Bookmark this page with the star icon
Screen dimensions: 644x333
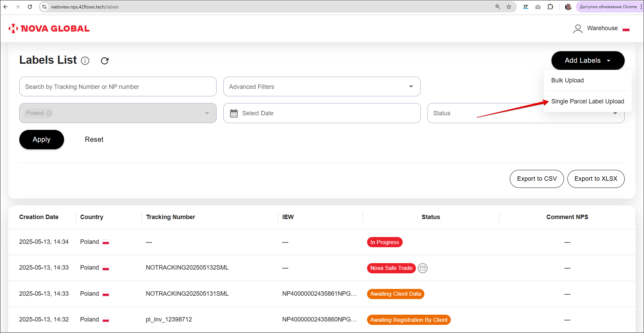pos(509,7)
